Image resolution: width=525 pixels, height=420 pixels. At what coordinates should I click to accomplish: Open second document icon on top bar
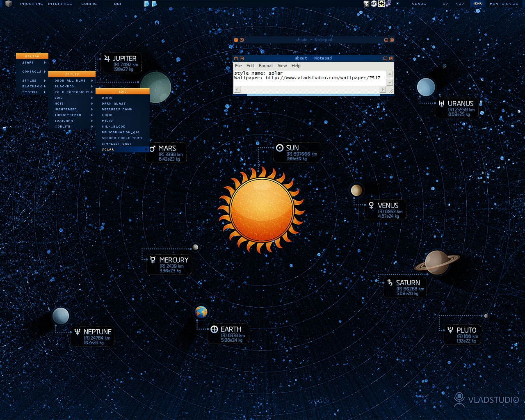pyautogui.click(x=154, y=4)
